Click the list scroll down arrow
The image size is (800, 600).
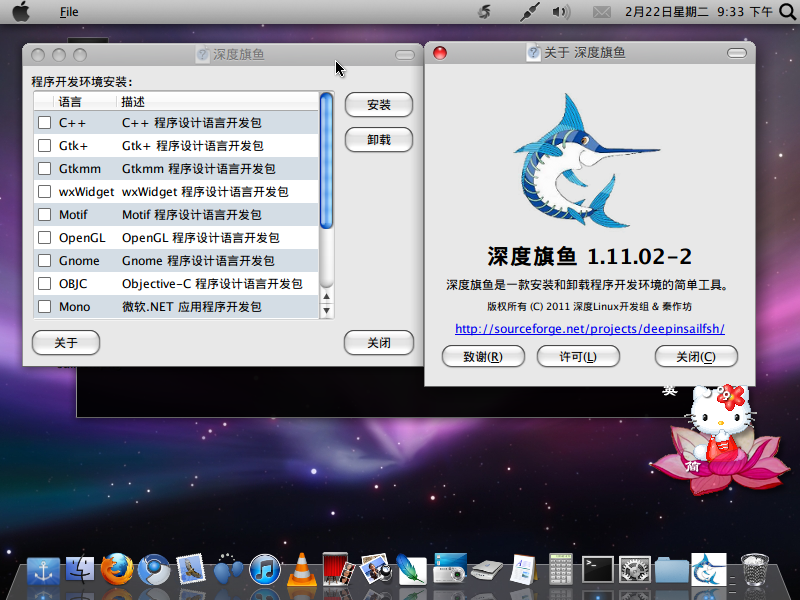click(x=327, y=310)
